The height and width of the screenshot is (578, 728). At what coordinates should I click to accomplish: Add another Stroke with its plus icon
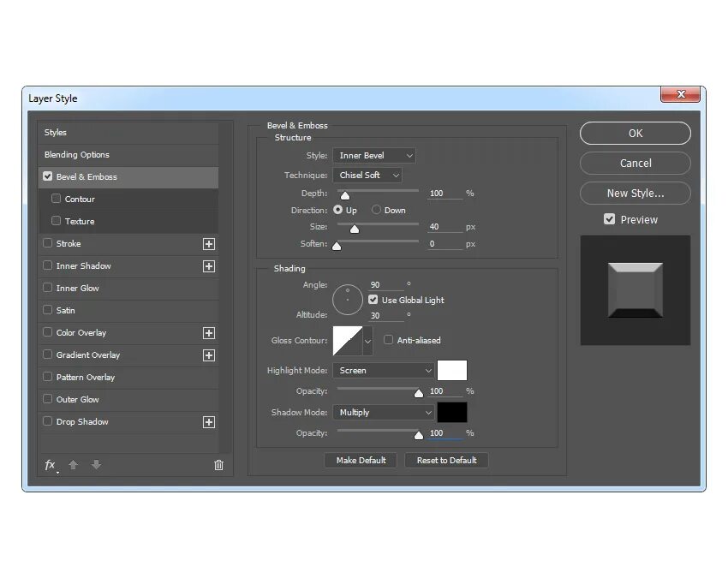209,244
